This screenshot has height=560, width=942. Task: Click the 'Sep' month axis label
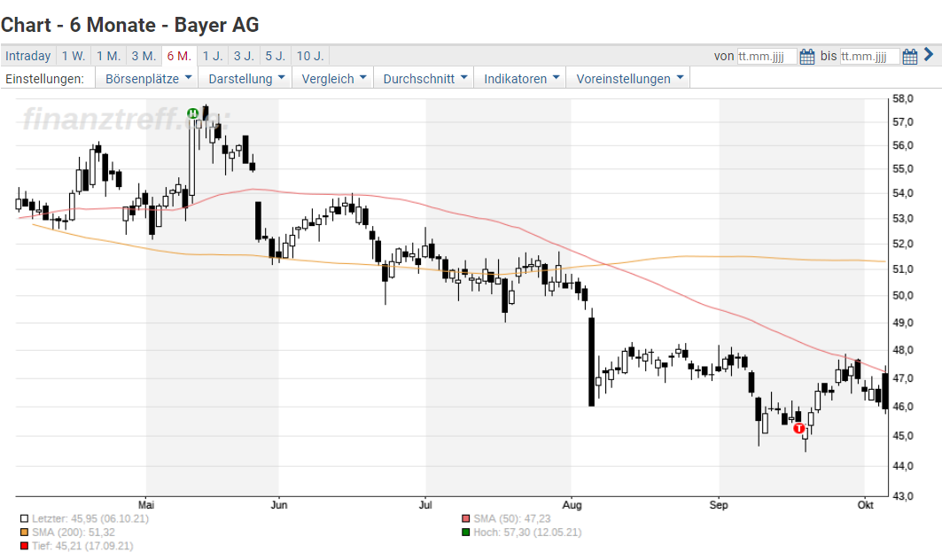click(x=719, y=505)
